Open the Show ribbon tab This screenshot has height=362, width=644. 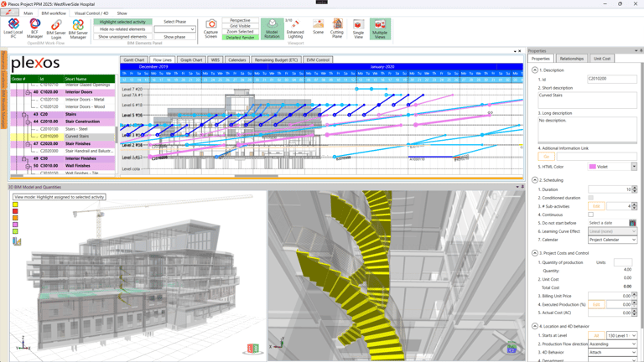[x=122, y=13]
